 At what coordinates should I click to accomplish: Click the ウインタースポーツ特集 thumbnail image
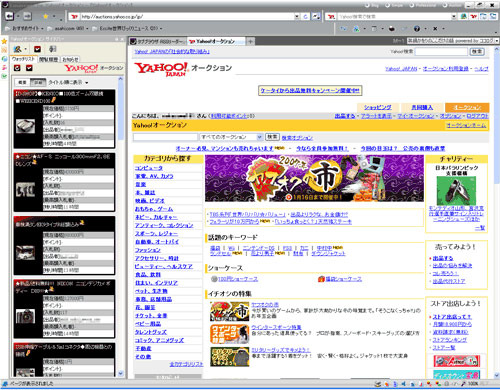coord(230,334)
